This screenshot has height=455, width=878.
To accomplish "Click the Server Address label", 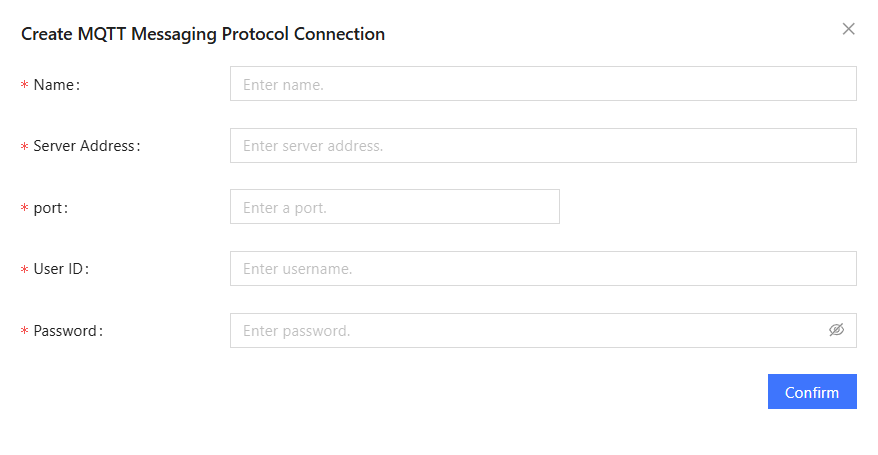I will click(85, 146).
